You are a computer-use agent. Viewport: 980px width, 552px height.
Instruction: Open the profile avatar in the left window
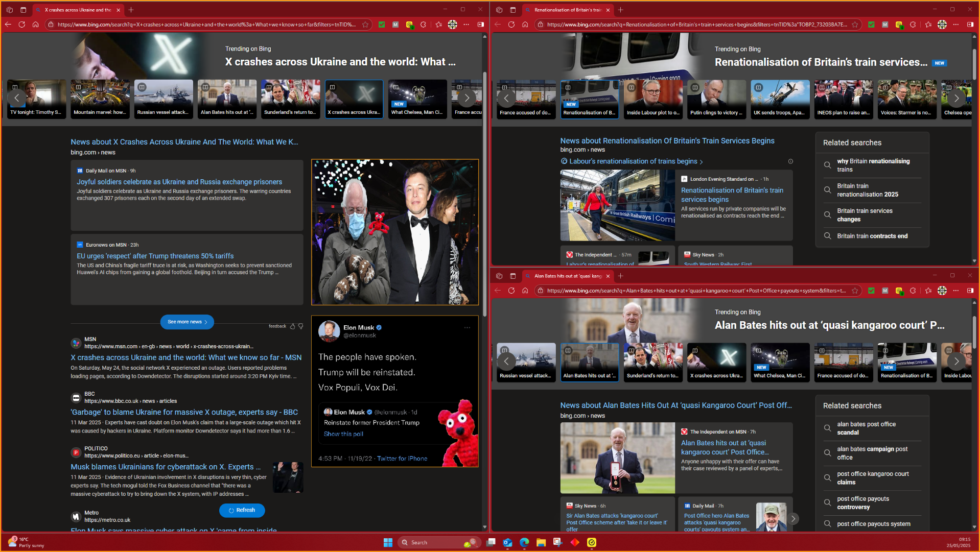pyautogui.click(x=453, y=25)
